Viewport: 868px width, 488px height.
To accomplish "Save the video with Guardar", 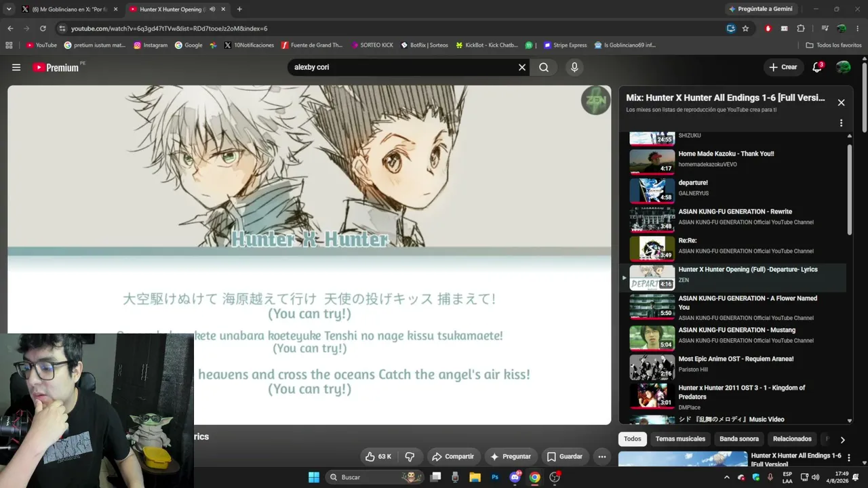I will coord(564,457).
